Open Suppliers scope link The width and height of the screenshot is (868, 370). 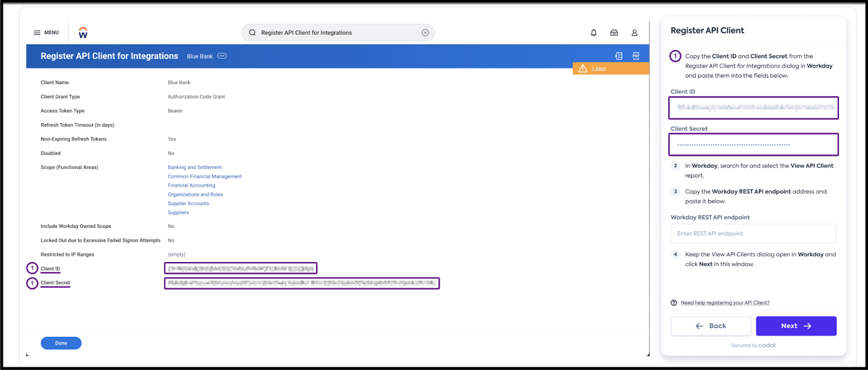click(178, 213)
